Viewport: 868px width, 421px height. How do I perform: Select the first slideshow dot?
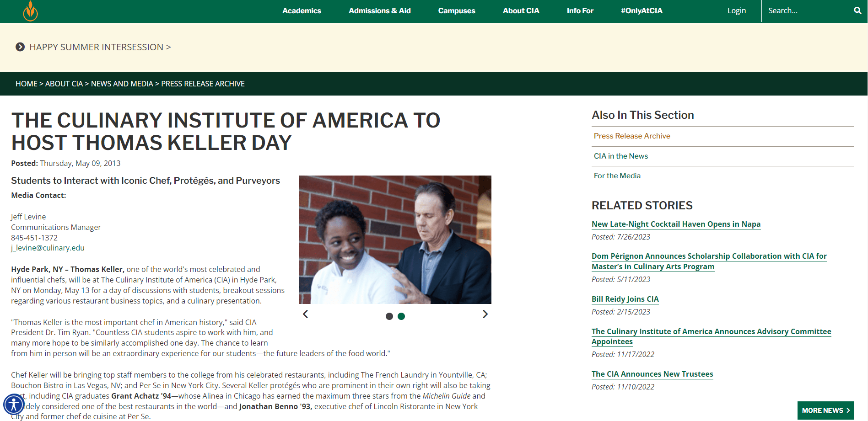tap(389, 316)
